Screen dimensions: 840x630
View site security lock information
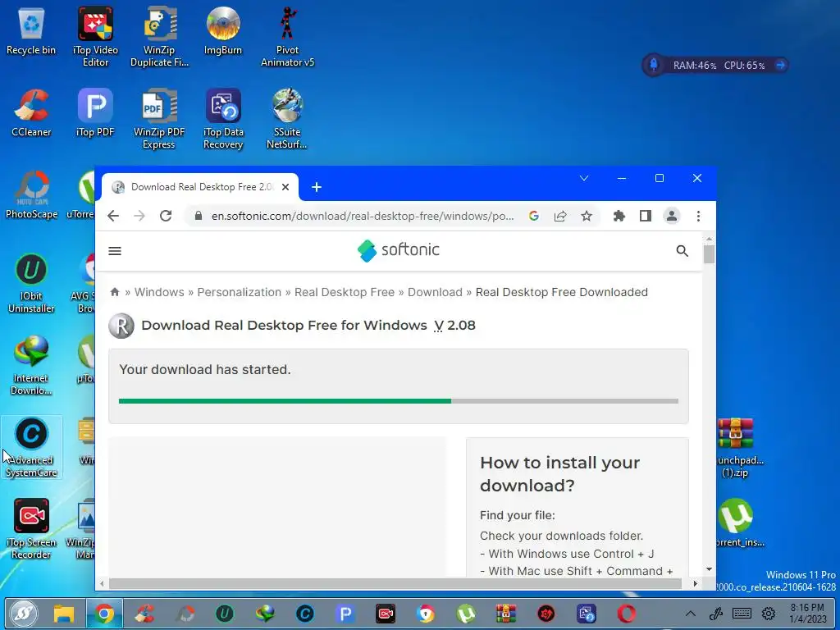(x=199, y=216)
